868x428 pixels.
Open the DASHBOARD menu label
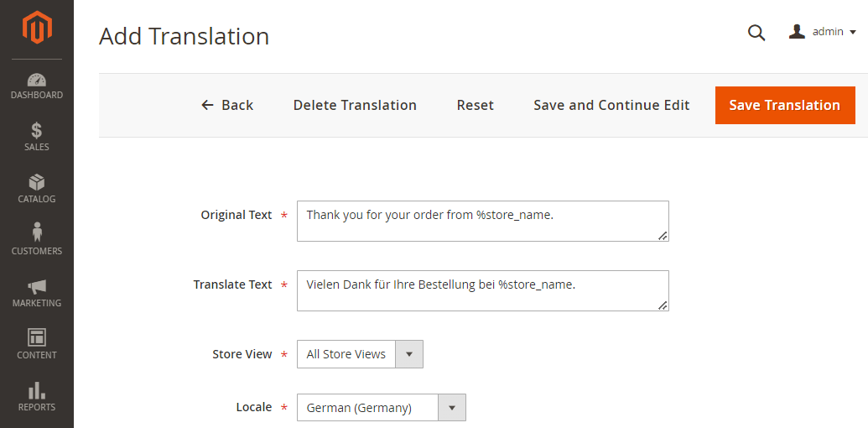click(37, 95)
